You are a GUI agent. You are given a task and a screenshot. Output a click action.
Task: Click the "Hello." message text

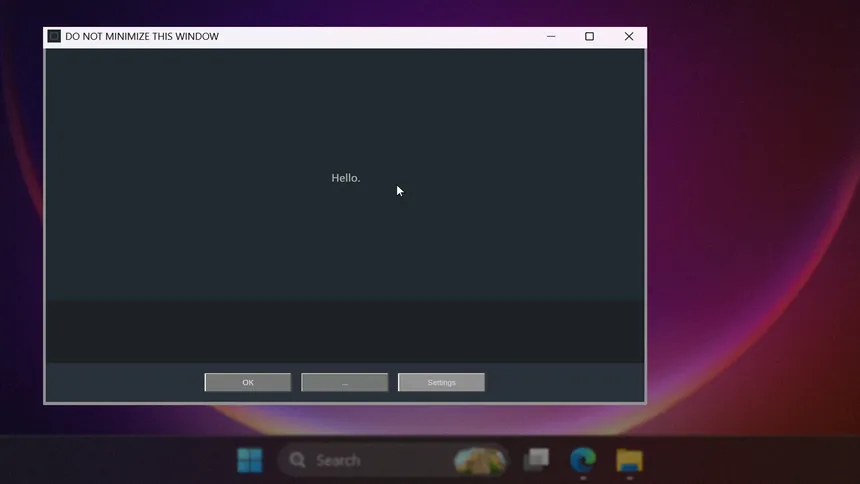point(346,178)
